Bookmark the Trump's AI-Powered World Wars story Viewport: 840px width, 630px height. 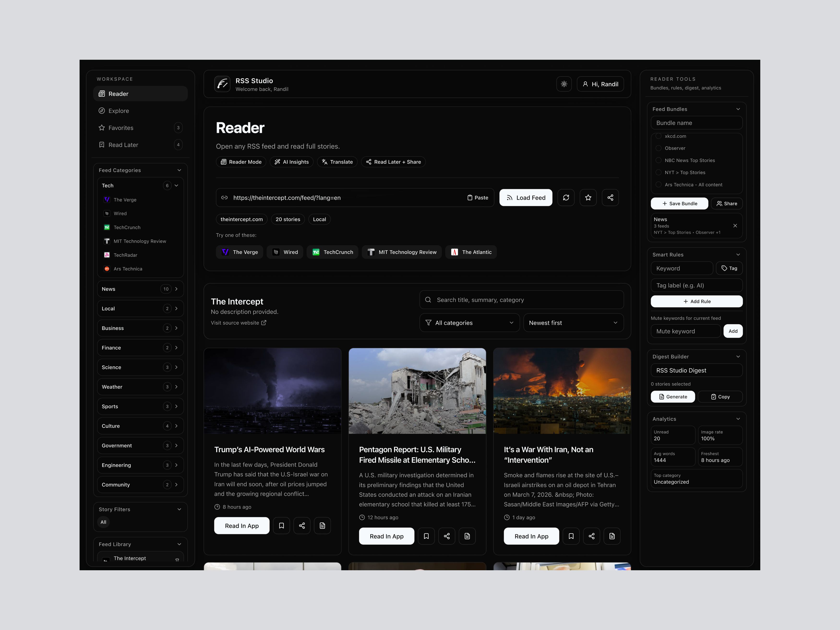[281, 526]
